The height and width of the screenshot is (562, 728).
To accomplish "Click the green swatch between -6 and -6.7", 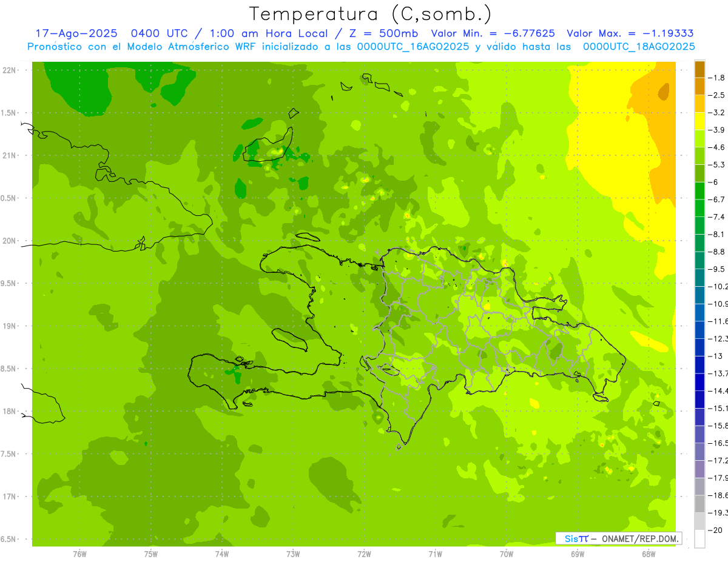I will click(699, 191).
